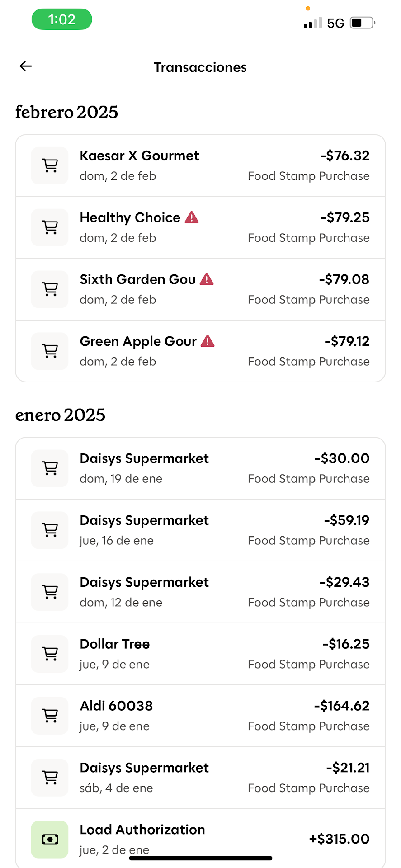The width and height of the screenshot is (401, 868).
Task: Tap the home indicator bar
Action: (x=200, y=858)
